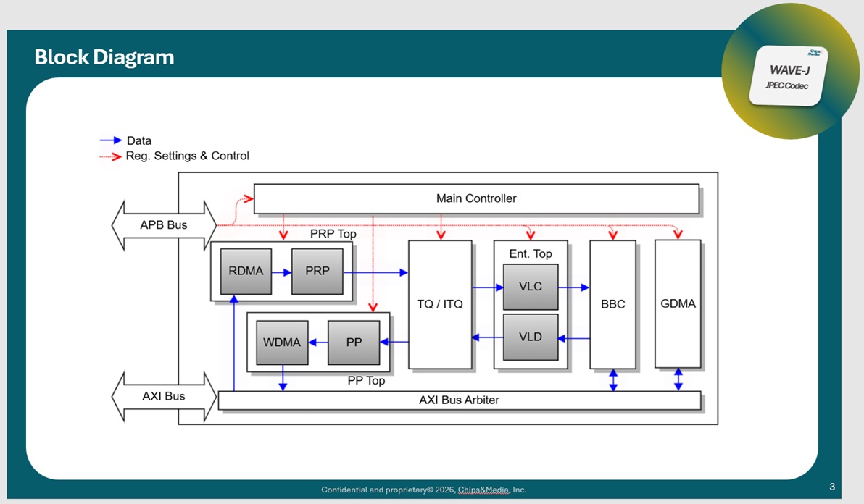The width and height of the screenshot is (864, 504).
Task: Click the red Reg. Settings legend arrow
Action: 110,156
